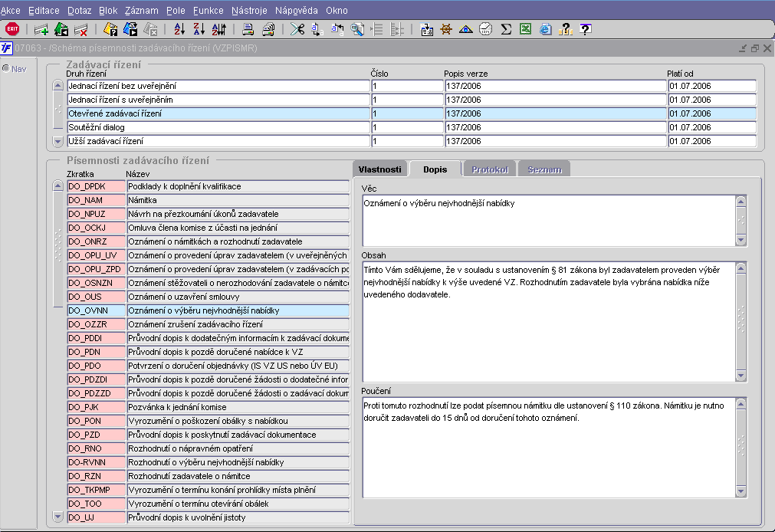Click the sort ascending A-Z icon
This screenshot has width=775, height=532.
179,29
